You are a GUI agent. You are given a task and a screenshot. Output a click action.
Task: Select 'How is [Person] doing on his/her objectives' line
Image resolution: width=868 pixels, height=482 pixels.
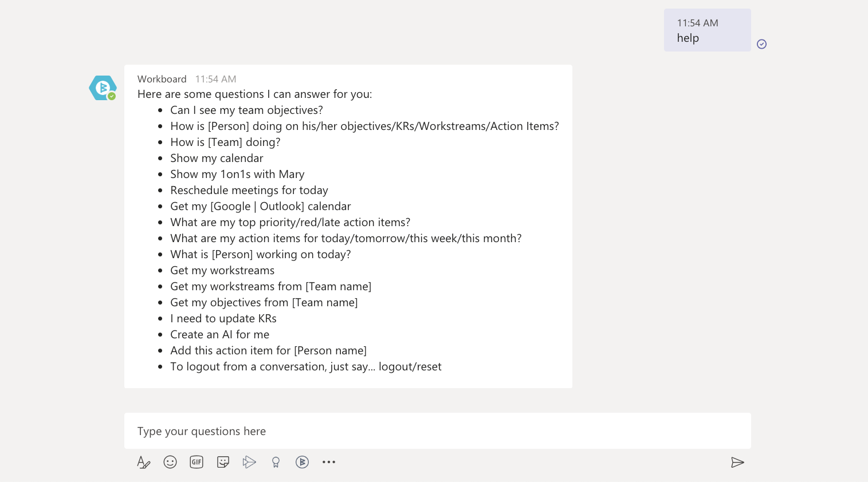(x=364, y=127)
